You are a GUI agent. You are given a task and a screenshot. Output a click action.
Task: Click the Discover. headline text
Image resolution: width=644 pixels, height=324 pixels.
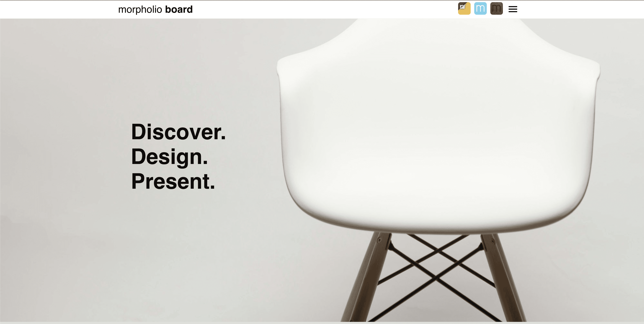point(179,132)
